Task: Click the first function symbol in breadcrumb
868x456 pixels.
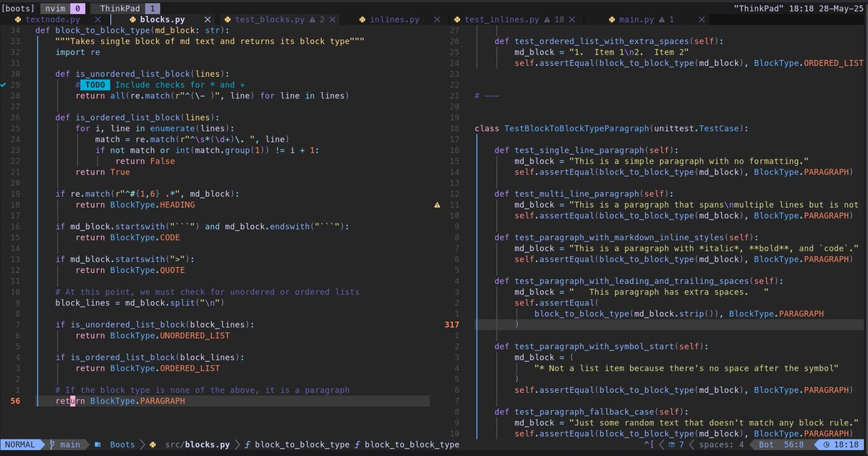Action: point(247,444)
